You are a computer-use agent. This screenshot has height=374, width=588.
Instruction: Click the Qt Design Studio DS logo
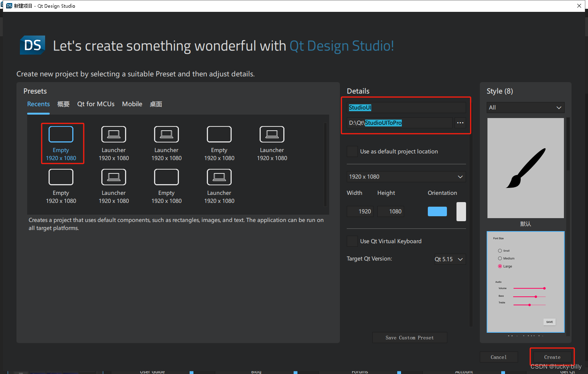click(x=32, y=45)
